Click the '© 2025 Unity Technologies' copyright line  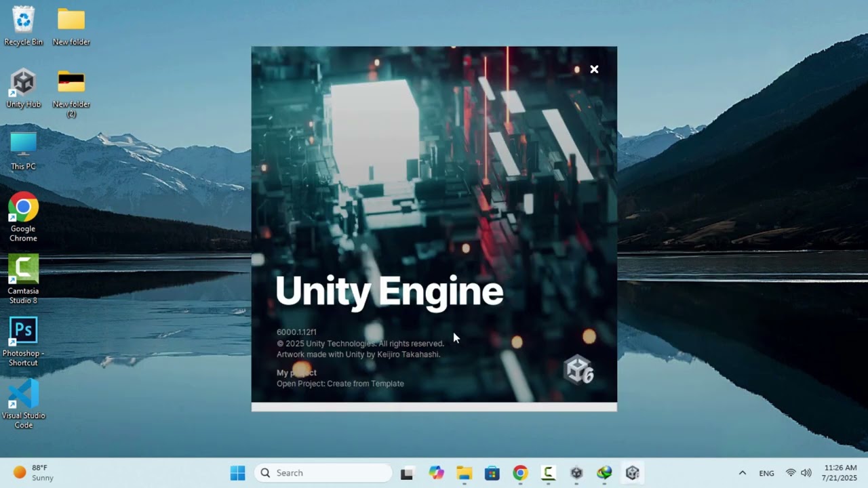[x=360, y=344]
